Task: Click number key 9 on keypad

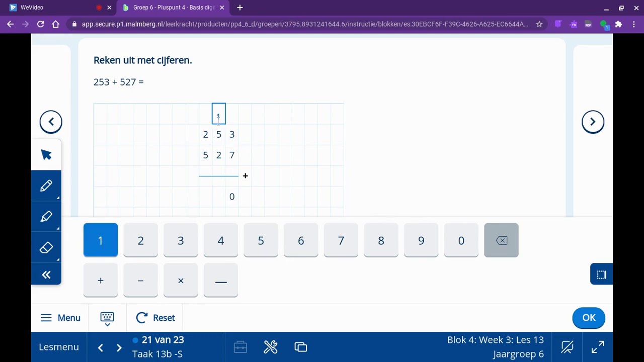Action: point(421,240)
